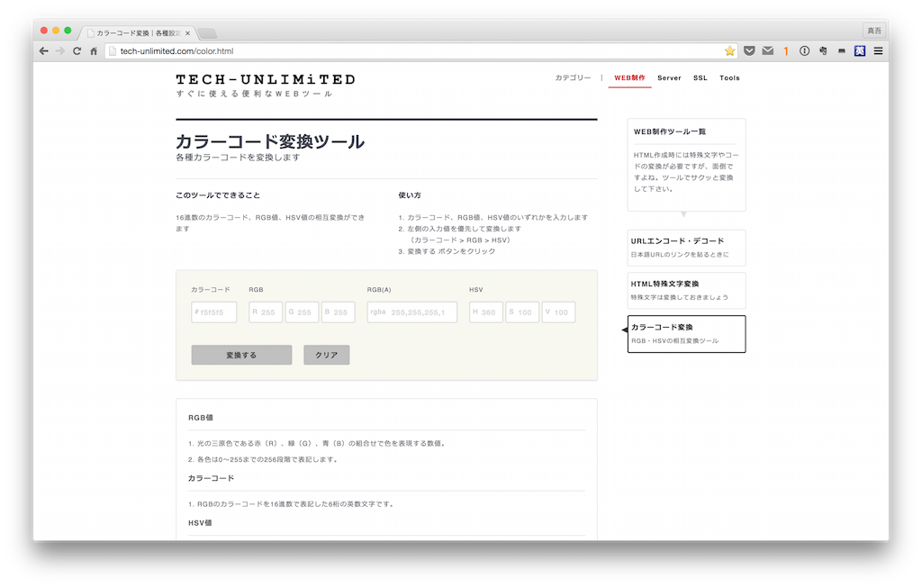Select the WEB制作 navigation item
This screenshot has width=922, height=588.
[629, 78]
